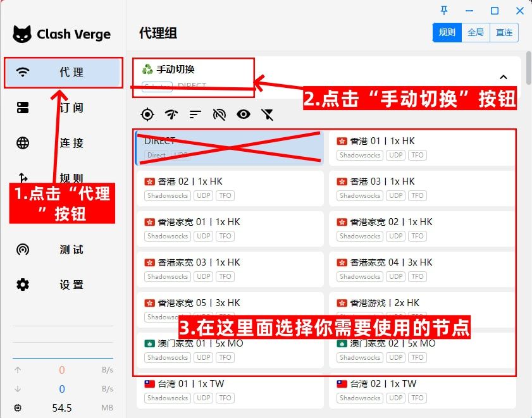
Task: Click the 54.5 MB memory usage value
Action: (x=62, y=408)
